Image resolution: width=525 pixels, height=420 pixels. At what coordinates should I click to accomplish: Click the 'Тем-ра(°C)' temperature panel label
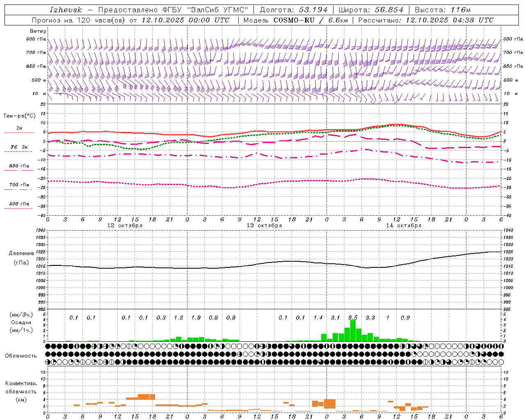(x=19, y=116)
